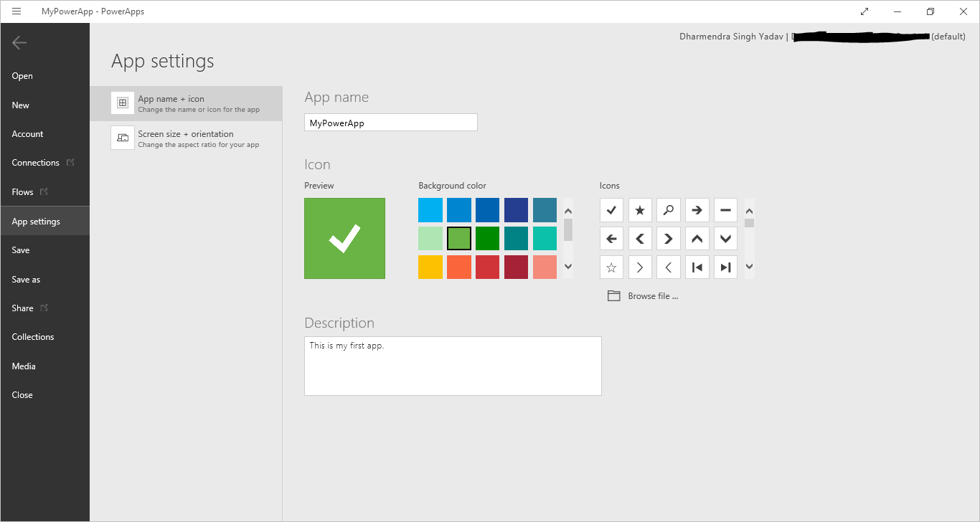Choose the minus dash icon
This screenshot has height=522, width=980.
pyautogui.click(x=725, y=210)
